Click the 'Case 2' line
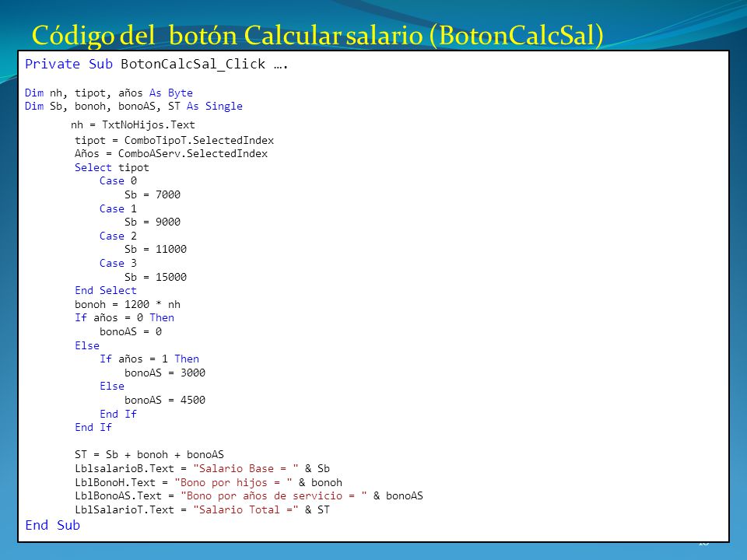Viewport: 747px width, 560px height. 118,236
